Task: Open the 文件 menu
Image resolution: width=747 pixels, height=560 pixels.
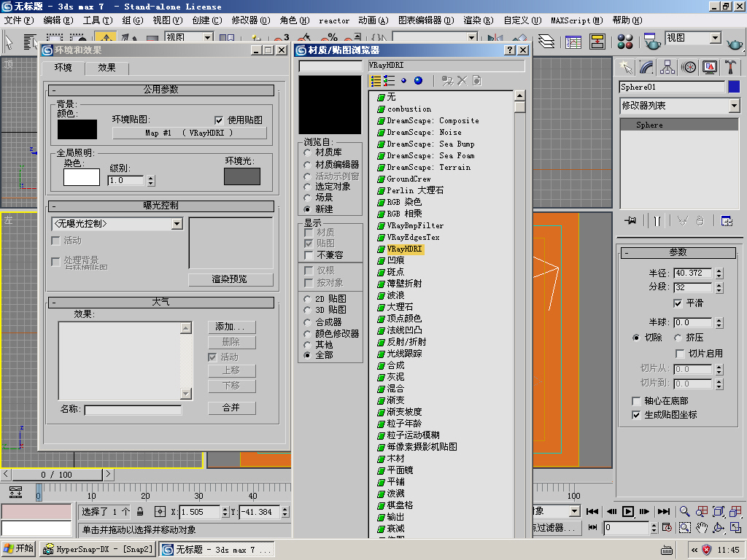Action: click(x=19, y=20)
